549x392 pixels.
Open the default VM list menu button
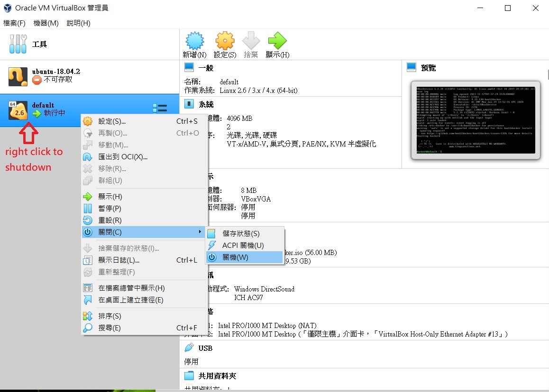click(160, 109)
